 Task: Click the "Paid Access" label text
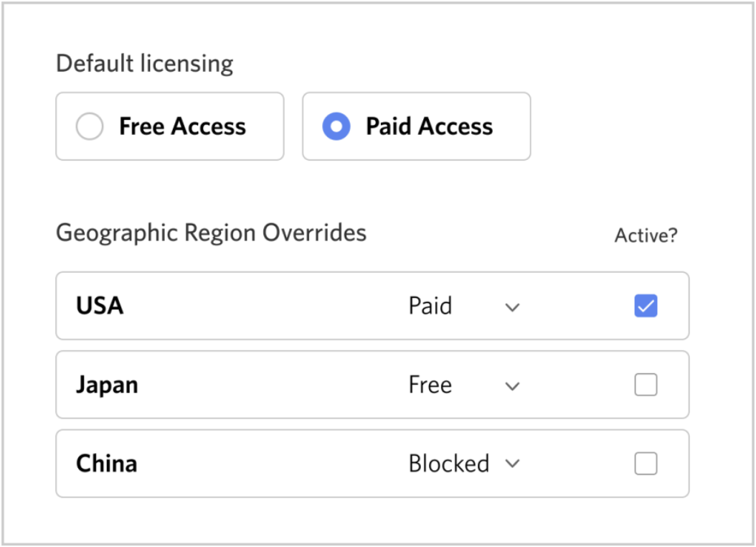click(x=429, y=127)
